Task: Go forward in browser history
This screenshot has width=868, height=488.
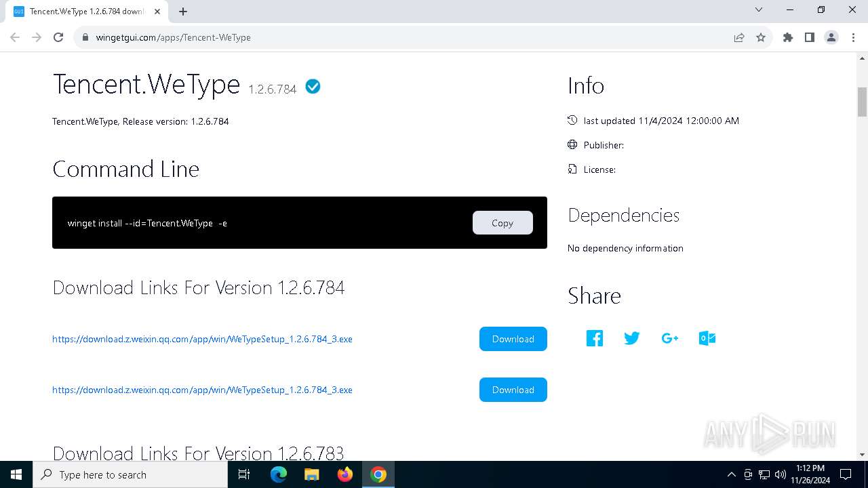Action: click(x=37, y=37)
